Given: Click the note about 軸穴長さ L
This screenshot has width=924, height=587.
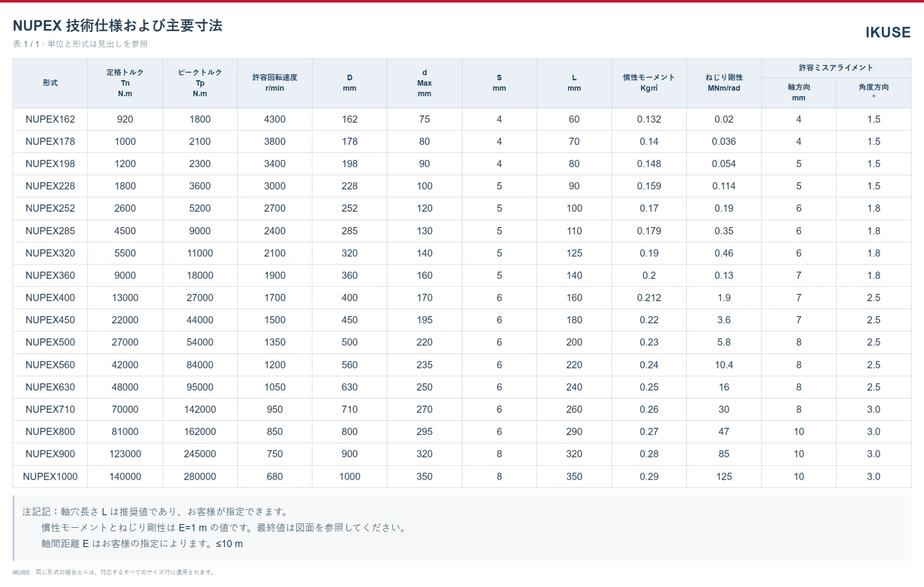Looking at the screenshot, I should point(156,511).
